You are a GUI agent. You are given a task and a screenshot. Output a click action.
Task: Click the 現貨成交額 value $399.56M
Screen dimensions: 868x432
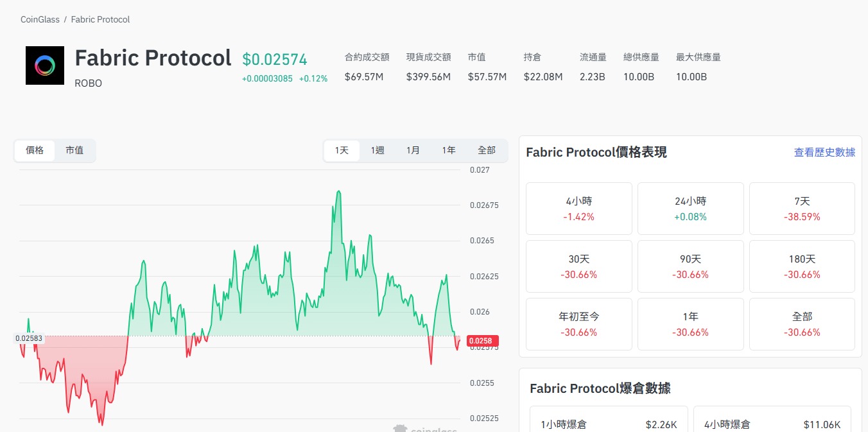pos(428,77)
